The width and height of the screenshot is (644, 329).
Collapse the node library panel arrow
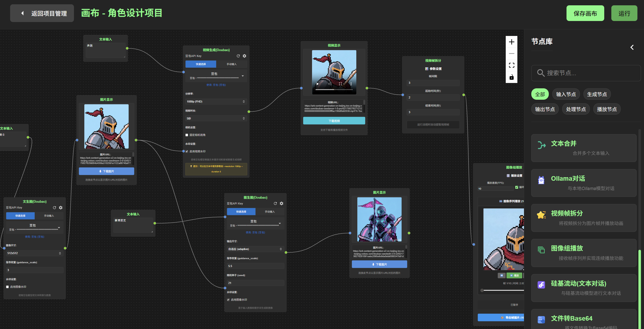632,47
